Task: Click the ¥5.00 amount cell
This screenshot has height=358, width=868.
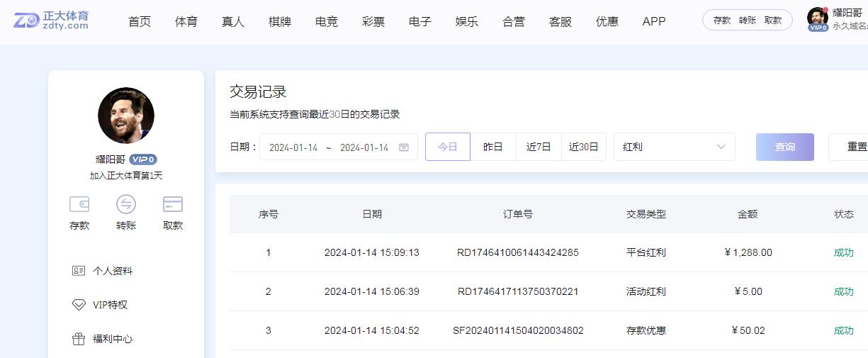Action: [x=748, y=291]
